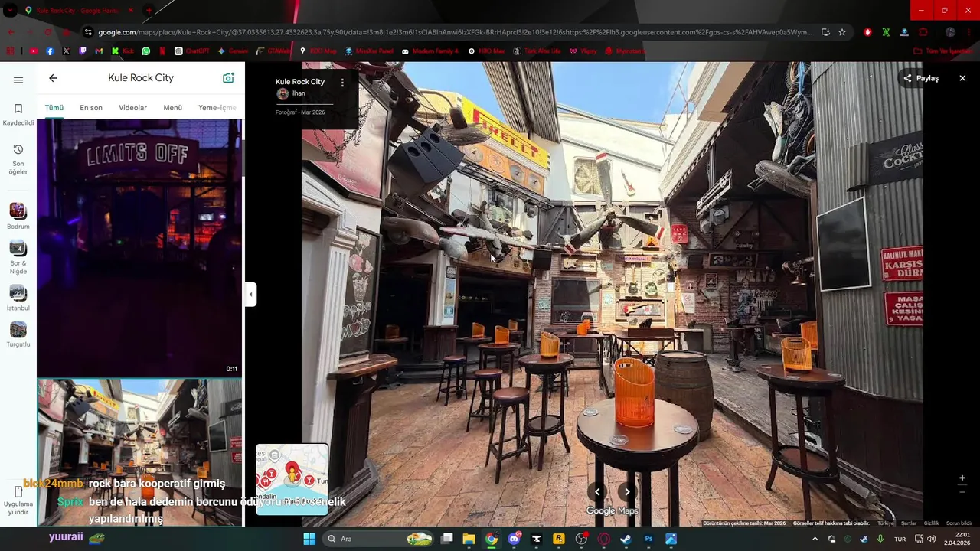Viewport: 980px width, 551px height.
Task: Go back from the Kule Rock City photos list
Action: [53, 78]
